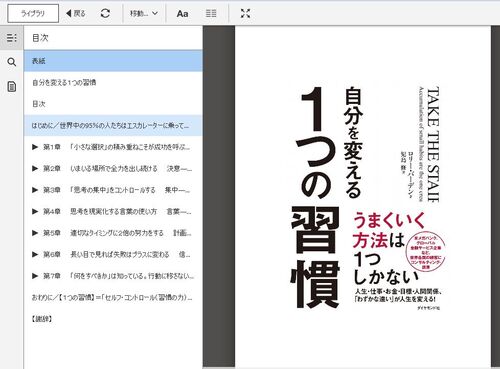Jump to 自分を変える1つの習慣 entry
The image size is (500, 369).
tap(113, 82)
